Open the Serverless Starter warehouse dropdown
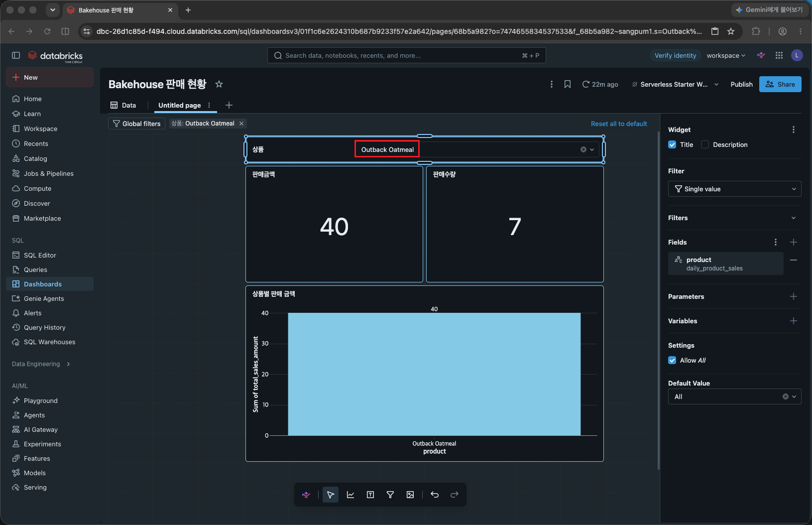The image size is (812, 525). tap(675, 84)
